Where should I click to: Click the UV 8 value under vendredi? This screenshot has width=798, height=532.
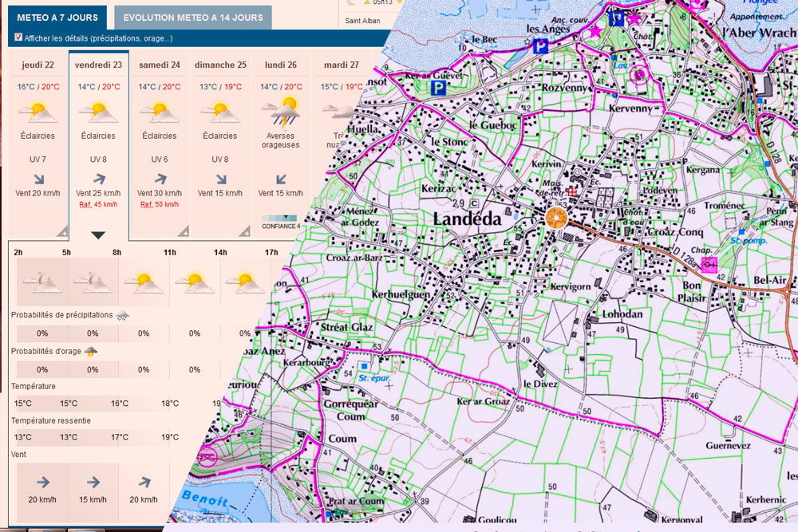98,160
